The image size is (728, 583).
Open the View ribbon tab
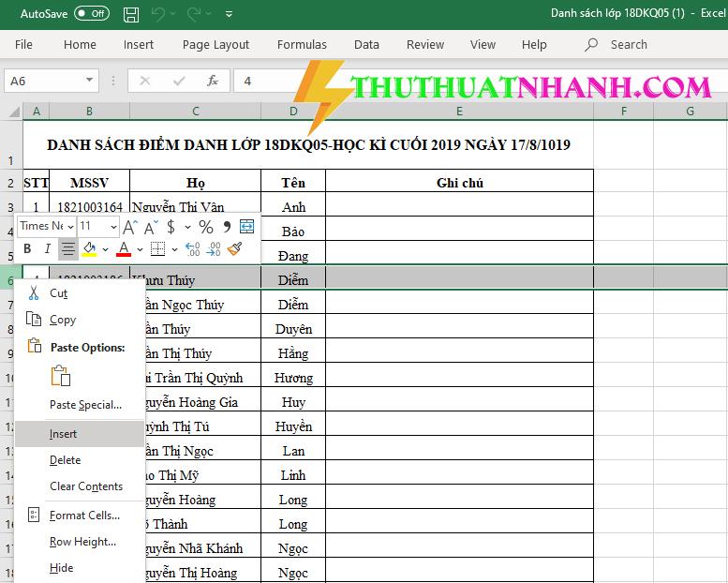(483, 45)
